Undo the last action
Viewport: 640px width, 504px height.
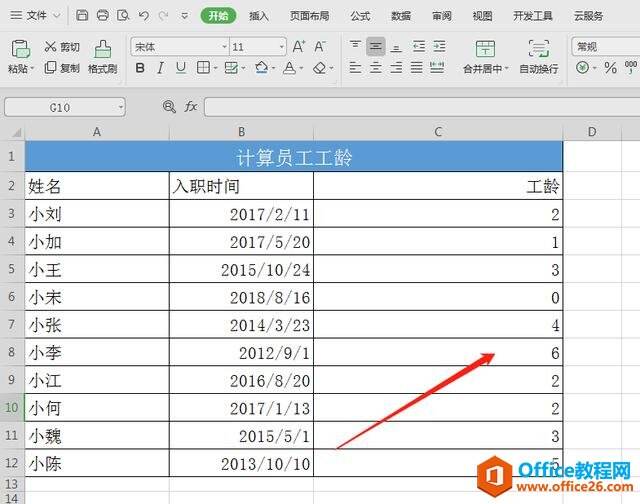click(x=143, y=16)
